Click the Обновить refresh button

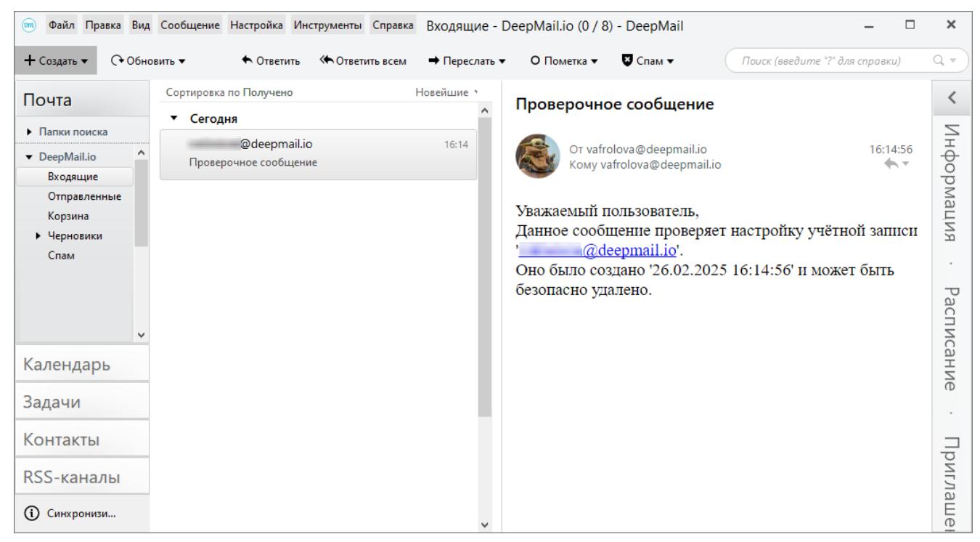[148, 61]
